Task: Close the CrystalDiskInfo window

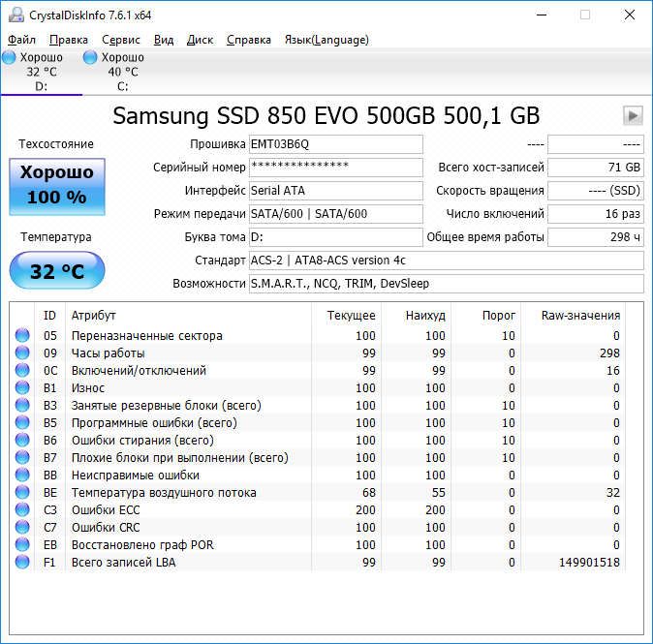Action: click(x=630, y=15)
